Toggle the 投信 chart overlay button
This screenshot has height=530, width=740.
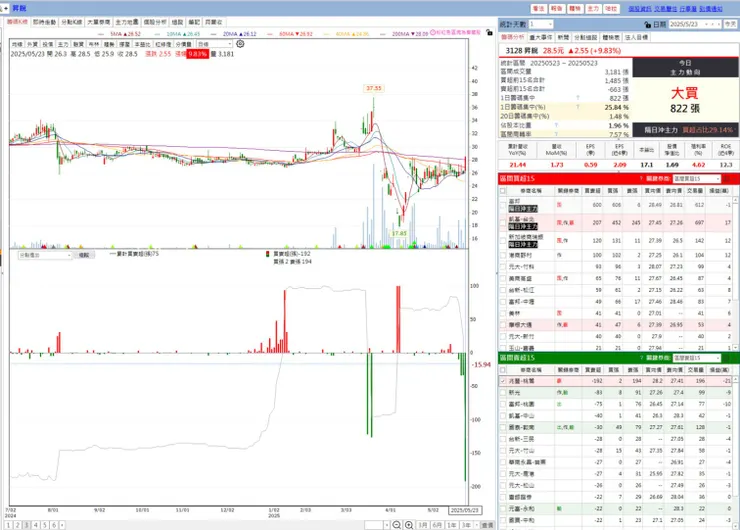pyautogui.click(x=48, y=44)
